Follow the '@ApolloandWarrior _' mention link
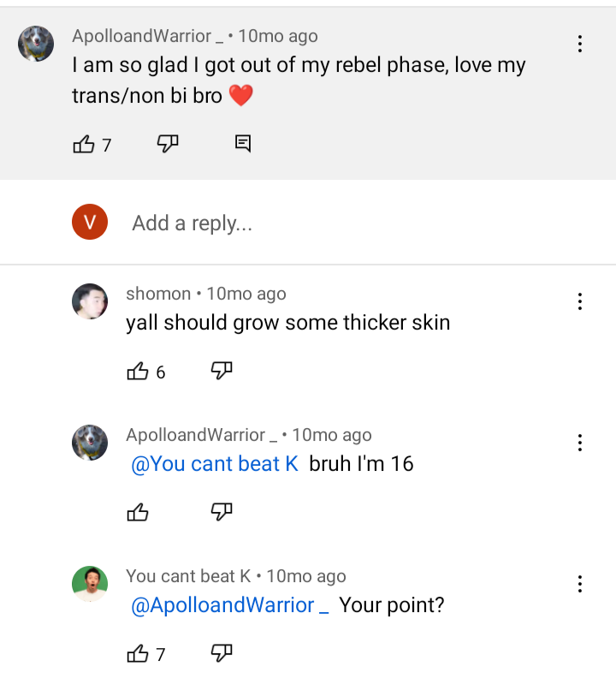Image resolution: width=616 pixels, height=696 pixels. tap(229, 605)
